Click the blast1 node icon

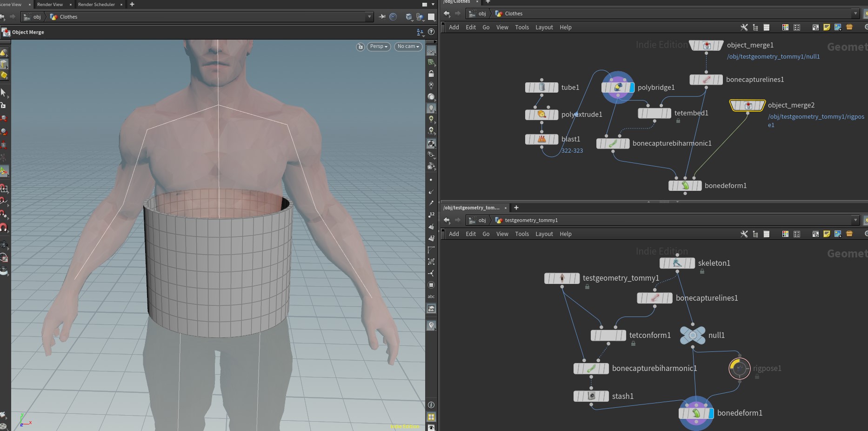point(541,139)
